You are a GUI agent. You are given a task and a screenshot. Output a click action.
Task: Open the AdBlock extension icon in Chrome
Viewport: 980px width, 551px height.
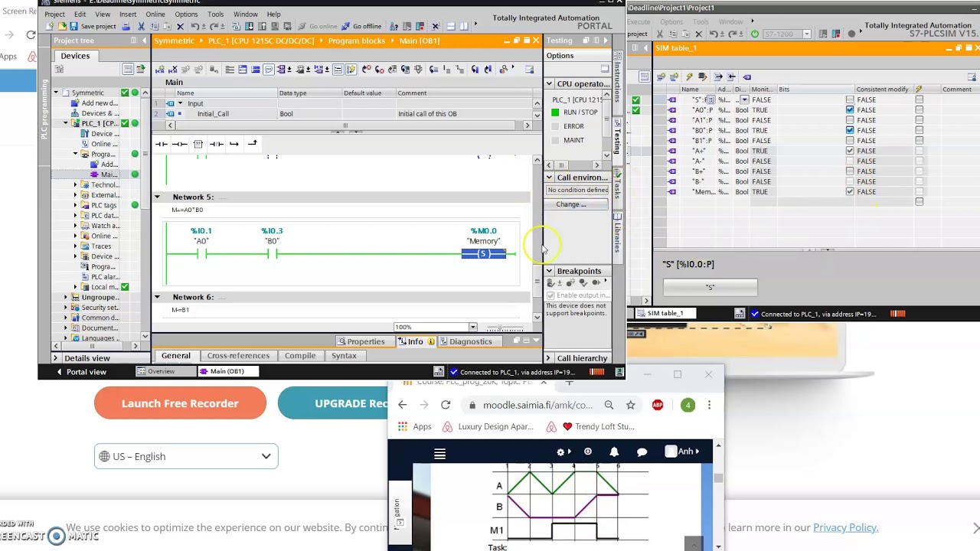(x=658, y=405)
